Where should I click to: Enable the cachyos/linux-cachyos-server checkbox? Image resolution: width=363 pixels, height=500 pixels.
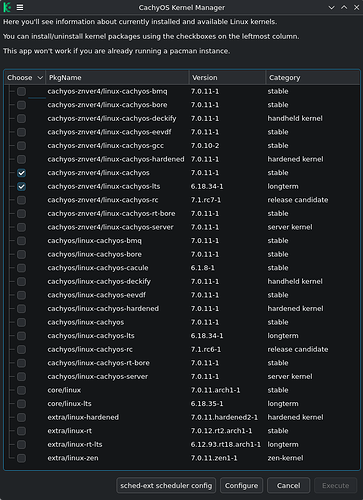pos(21,377)
